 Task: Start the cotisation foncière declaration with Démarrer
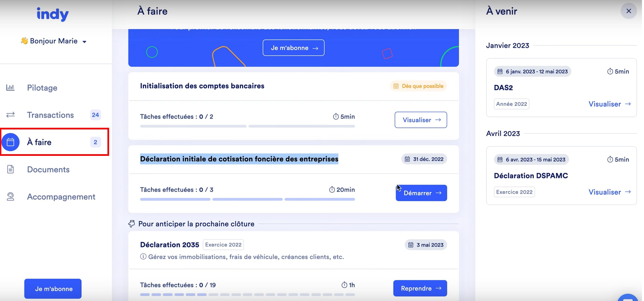click(421, 193)
